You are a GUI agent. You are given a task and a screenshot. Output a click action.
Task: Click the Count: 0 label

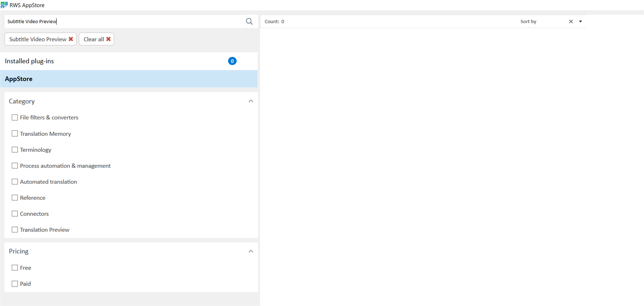tap(274, 21)
